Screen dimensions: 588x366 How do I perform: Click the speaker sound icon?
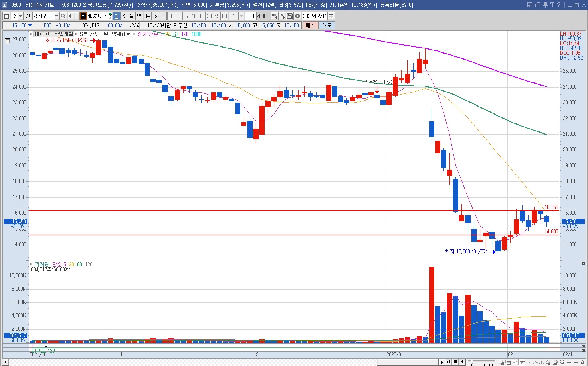click(71, 16)
